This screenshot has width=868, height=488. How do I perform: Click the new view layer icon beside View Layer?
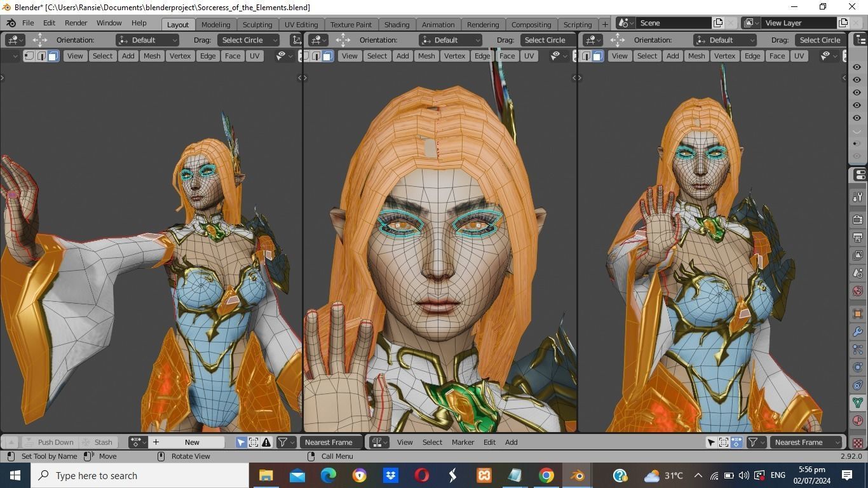click(843, 23)
